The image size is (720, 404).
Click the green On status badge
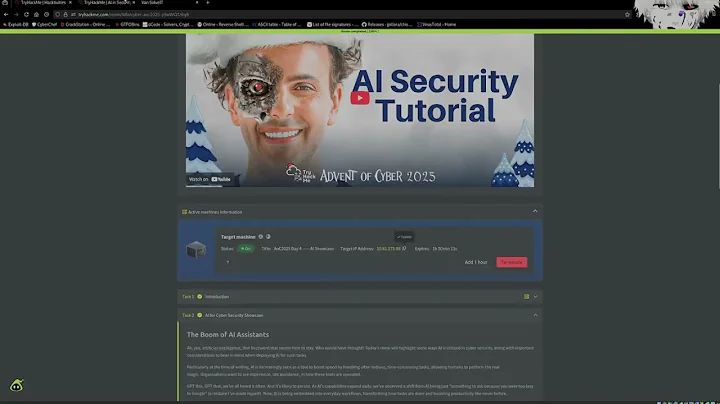[x=246, y=249]
